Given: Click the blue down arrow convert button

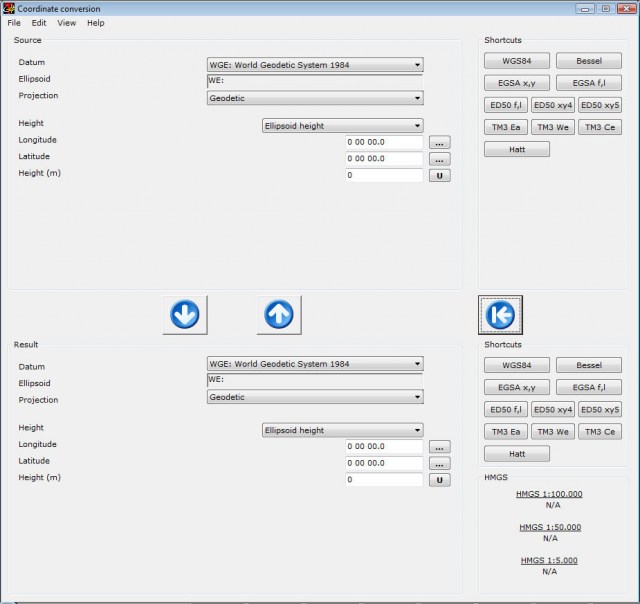Looking at the screenshot, I should (x=185, y=315).
